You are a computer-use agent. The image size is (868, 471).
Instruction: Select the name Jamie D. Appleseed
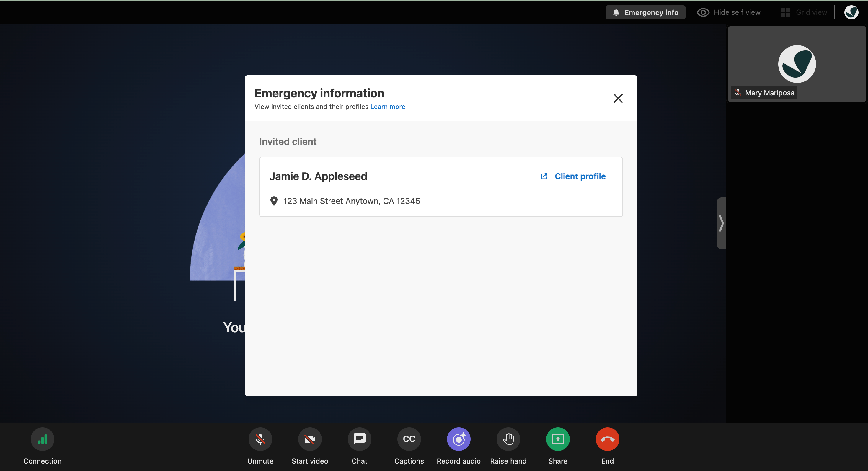[318, 176]
